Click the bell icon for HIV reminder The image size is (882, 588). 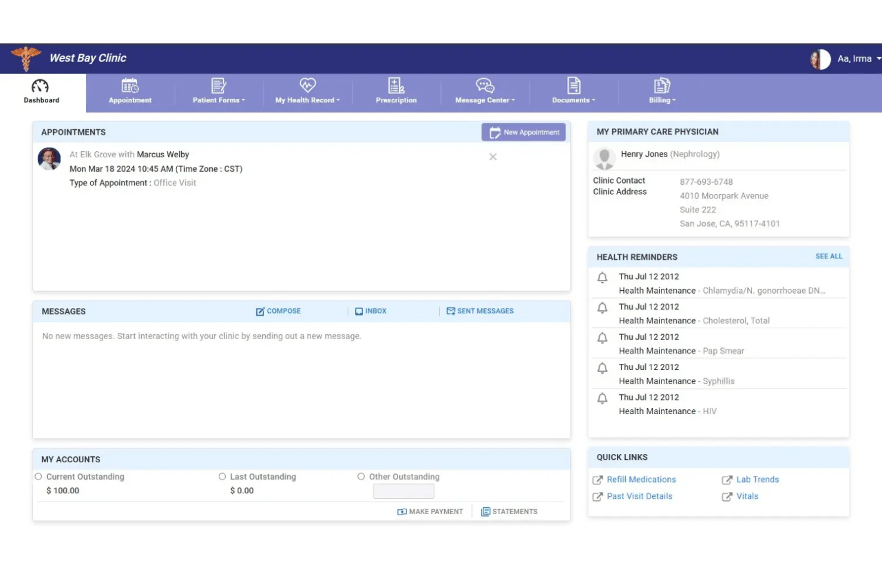point(603,399)
